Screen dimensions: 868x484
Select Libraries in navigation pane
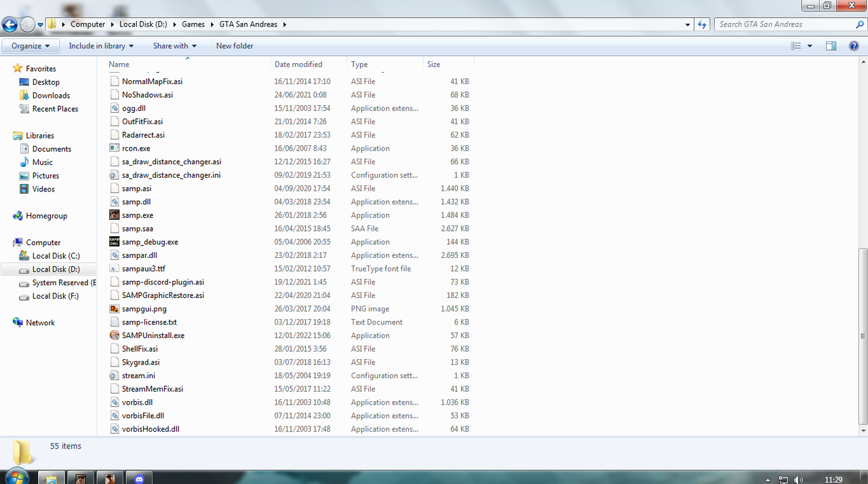[x=39, y=136]
